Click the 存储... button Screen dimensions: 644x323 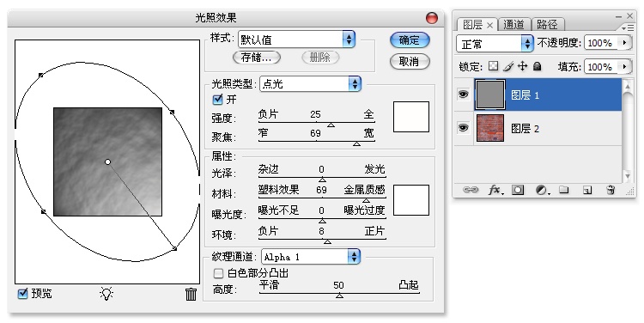[256, 58]
